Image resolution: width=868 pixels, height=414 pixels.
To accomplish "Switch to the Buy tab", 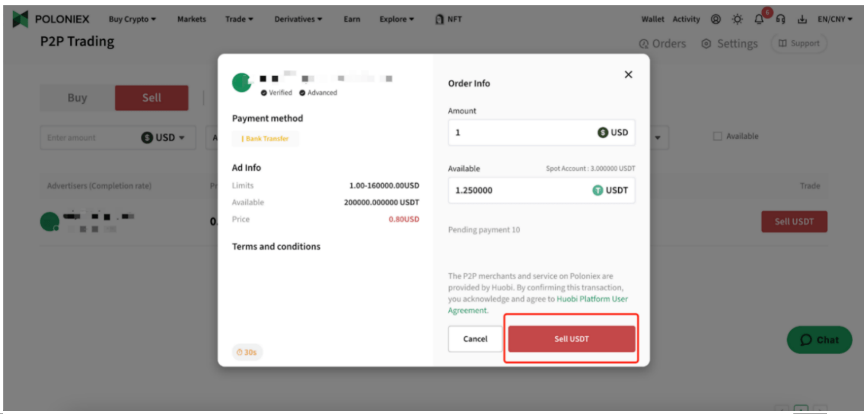I will pos(77,98).
